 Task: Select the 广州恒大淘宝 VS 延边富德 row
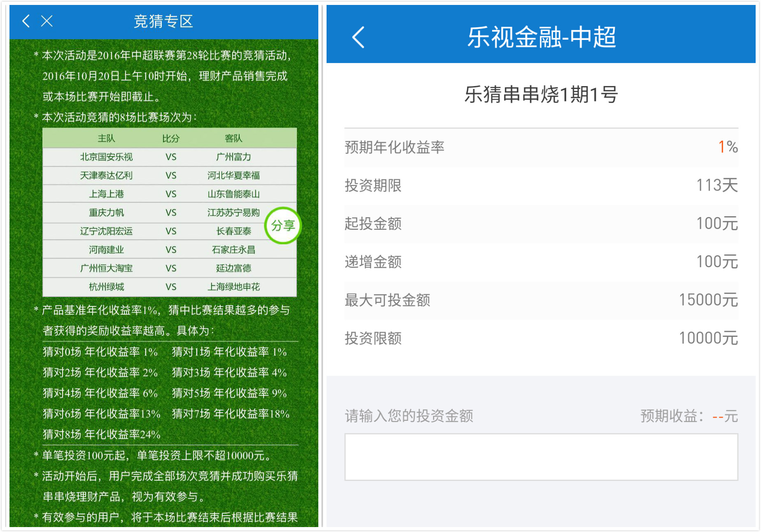[x=169, y=268]
